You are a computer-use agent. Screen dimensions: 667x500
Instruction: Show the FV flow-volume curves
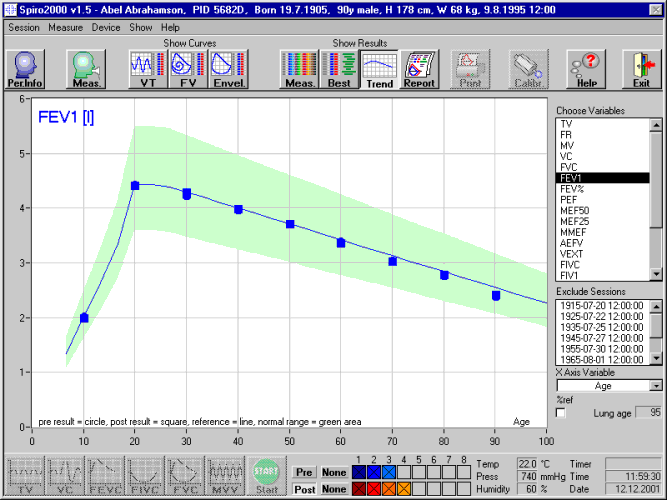coord(188,71)
